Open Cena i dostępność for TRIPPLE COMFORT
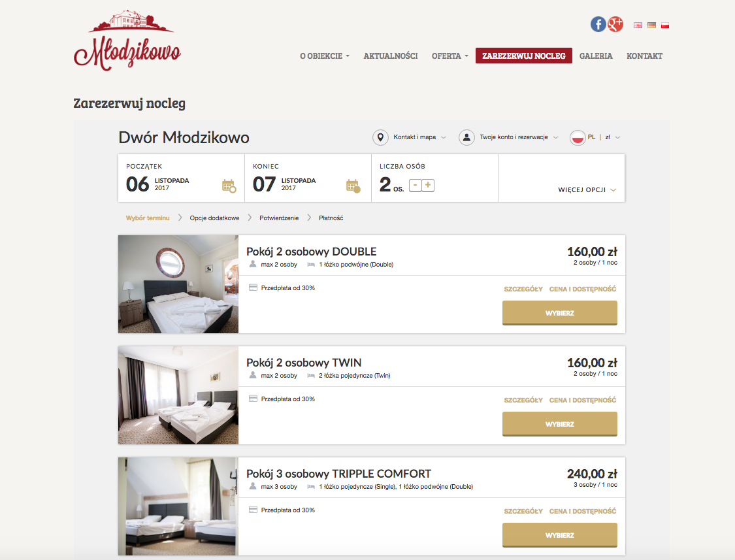This screenshot has height=560, width=735. coord(583,511)
